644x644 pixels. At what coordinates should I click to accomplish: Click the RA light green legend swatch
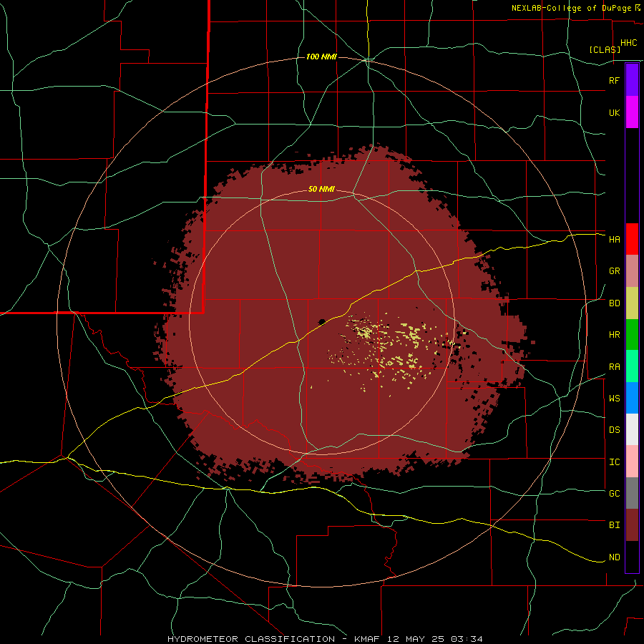coord(632,366)
